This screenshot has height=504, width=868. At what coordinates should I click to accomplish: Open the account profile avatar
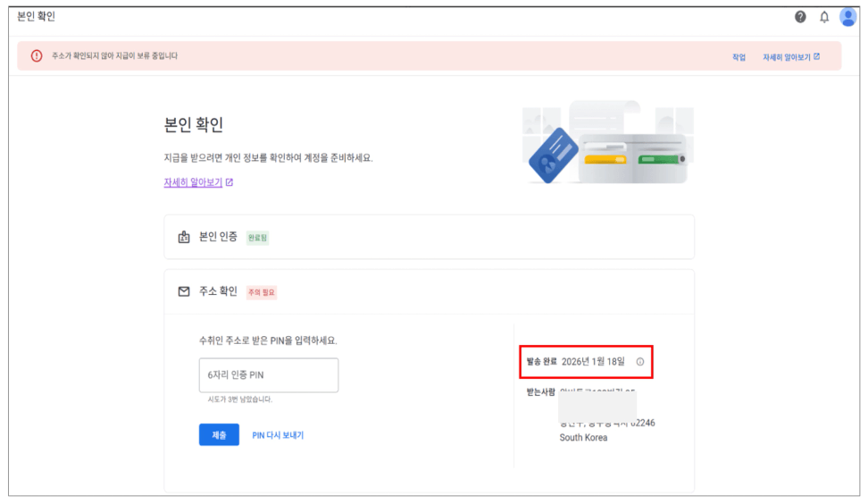[847, 17]
